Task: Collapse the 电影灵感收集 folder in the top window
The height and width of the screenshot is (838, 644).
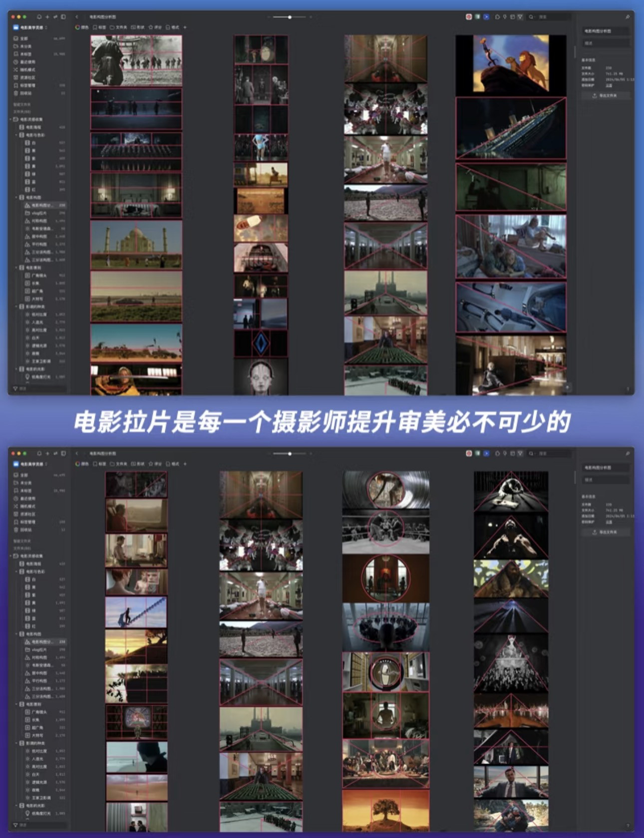Action: [11, 119]
